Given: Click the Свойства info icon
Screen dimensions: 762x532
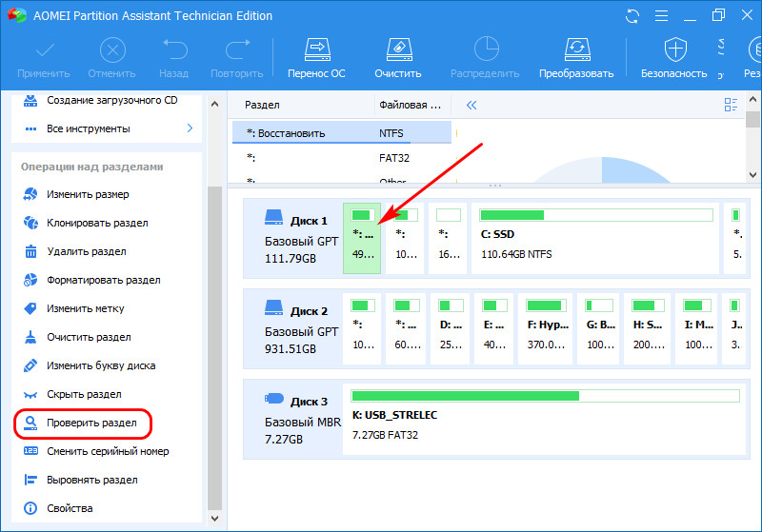Looking at the screenshot, I should coord(30,509).
